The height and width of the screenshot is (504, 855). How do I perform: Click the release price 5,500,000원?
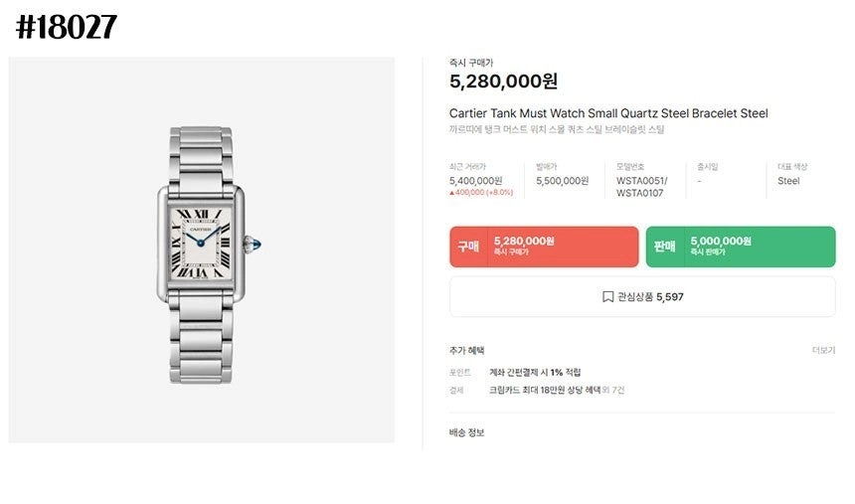[562, 181]
